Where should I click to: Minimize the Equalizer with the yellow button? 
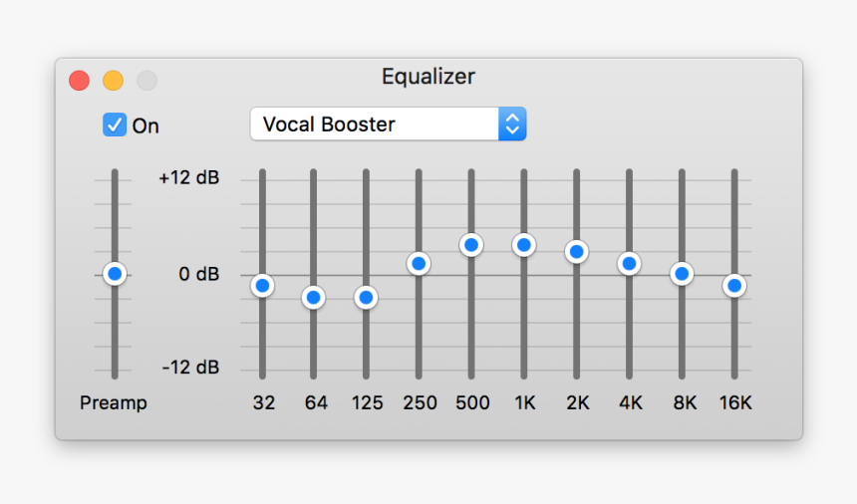(x=114, y=81)
